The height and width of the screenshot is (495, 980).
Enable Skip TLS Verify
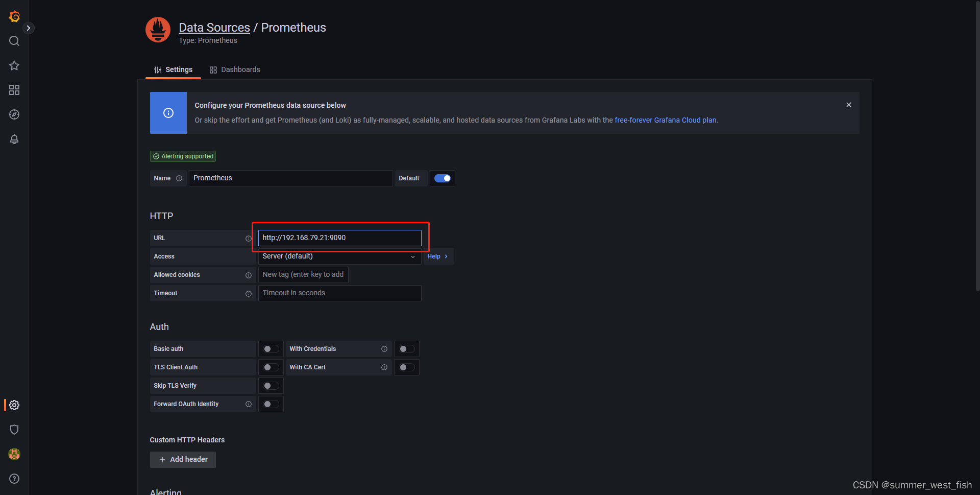tap(271, 385)
